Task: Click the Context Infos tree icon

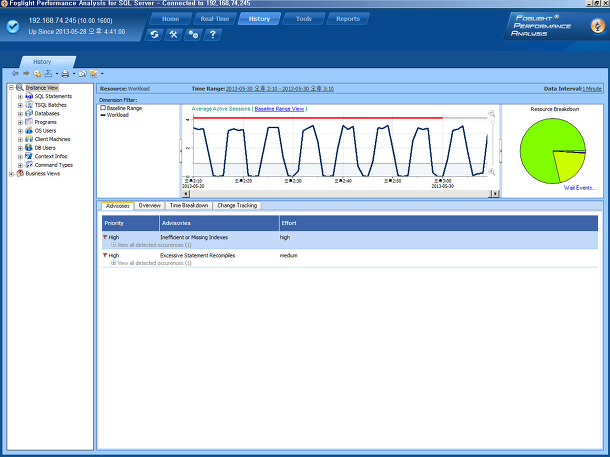Action: (x=29, y=156)
